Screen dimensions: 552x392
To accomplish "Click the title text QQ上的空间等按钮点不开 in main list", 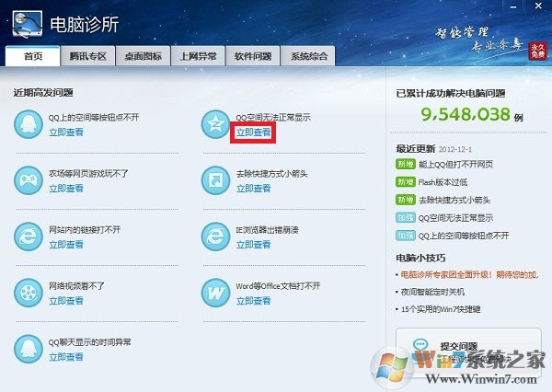I will coord(94,117).
